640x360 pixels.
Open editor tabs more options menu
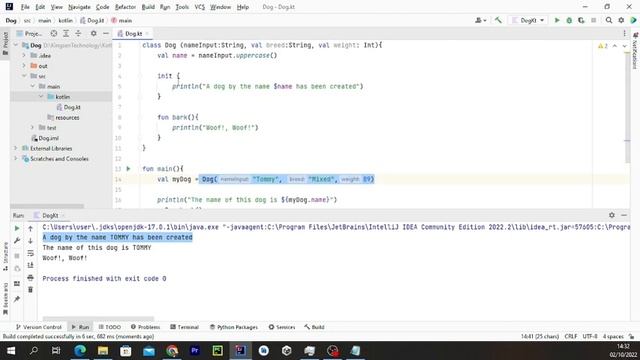(624, 33)
